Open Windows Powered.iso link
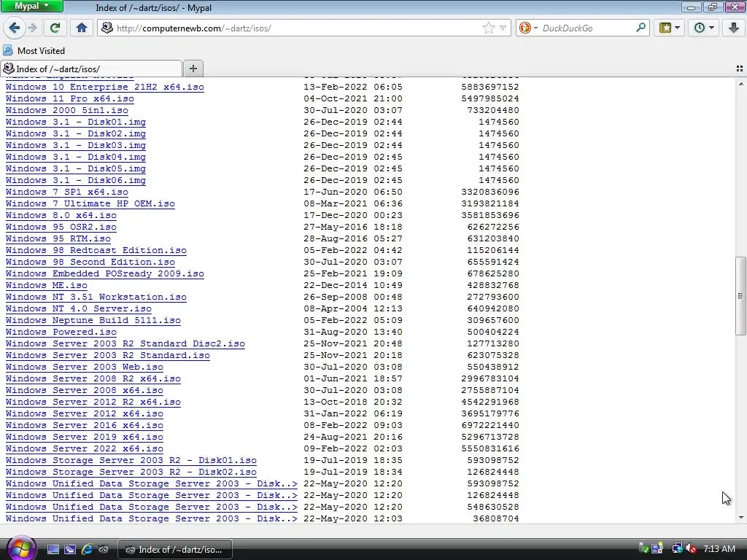The image size is (747, 560). (61, 332)
